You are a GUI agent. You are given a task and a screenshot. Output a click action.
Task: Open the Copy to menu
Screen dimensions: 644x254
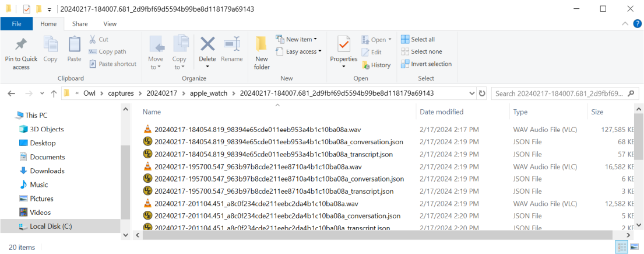[179, 53]
